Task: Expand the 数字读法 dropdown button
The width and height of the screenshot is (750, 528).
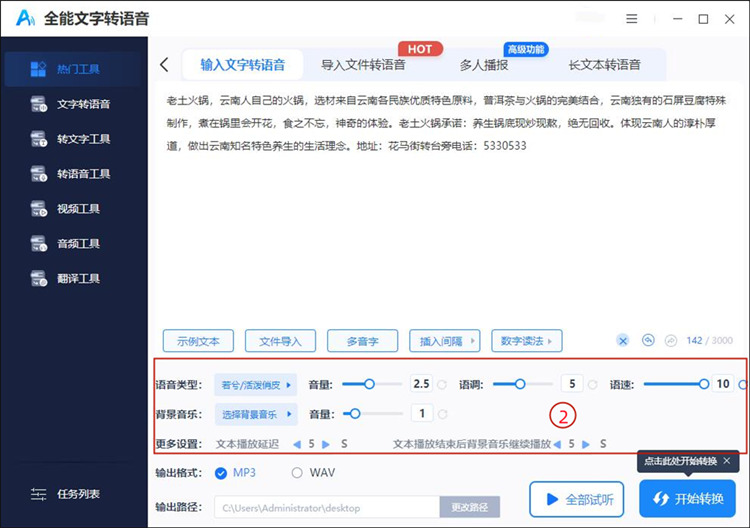Action: coord(527,341)
